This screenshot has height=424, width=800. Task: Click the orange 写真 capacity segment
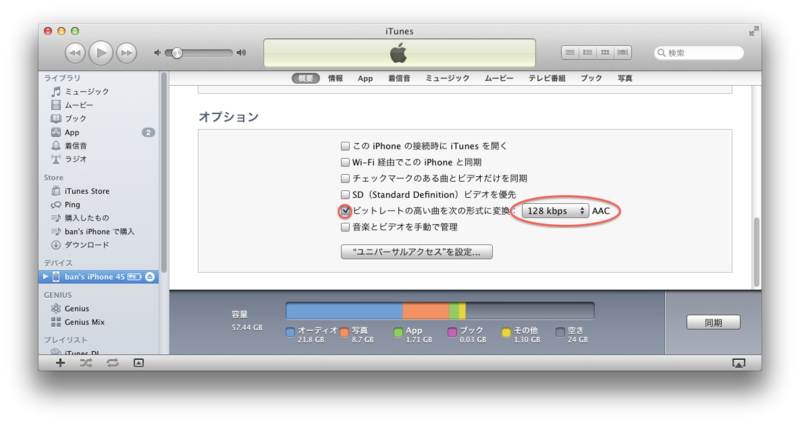pos(426,311)
